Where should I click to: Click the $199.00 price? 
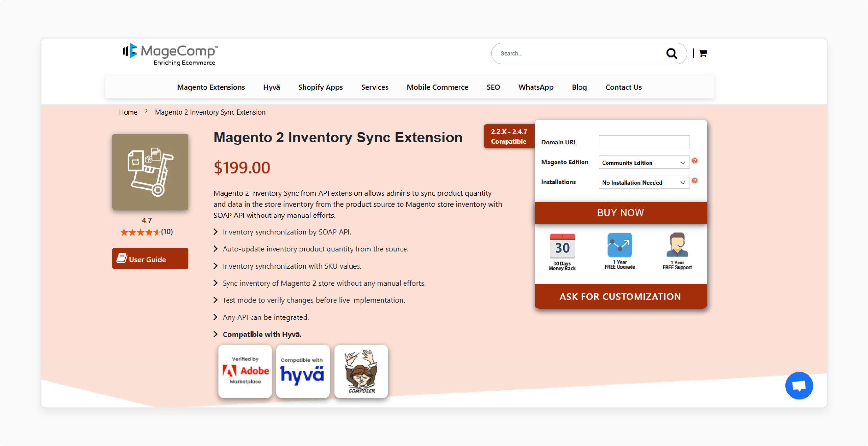tap(242, 168)
